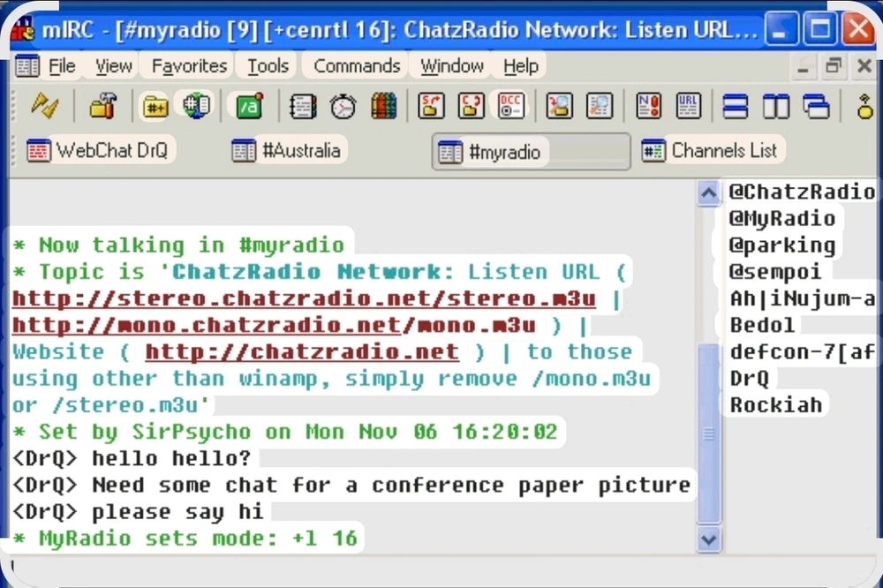
Task: Switch to the Channels List tab
Action: 713,151
